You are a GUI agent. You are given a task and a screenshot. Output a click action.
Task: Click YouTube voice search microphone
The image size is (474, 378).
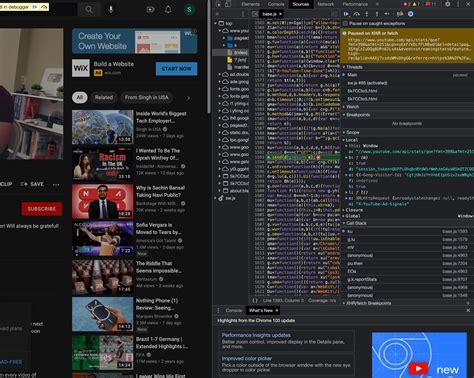(x=111, y=9)
